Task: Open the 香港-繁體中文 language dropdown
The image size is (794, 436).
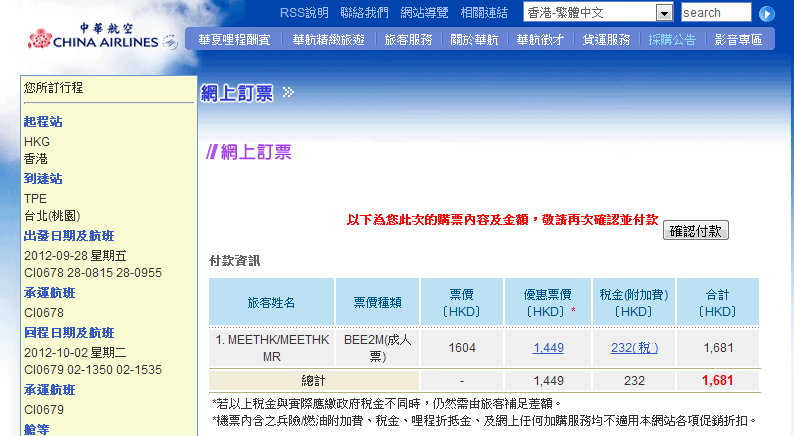Action: pyautogui.click(x=664, y=13)
